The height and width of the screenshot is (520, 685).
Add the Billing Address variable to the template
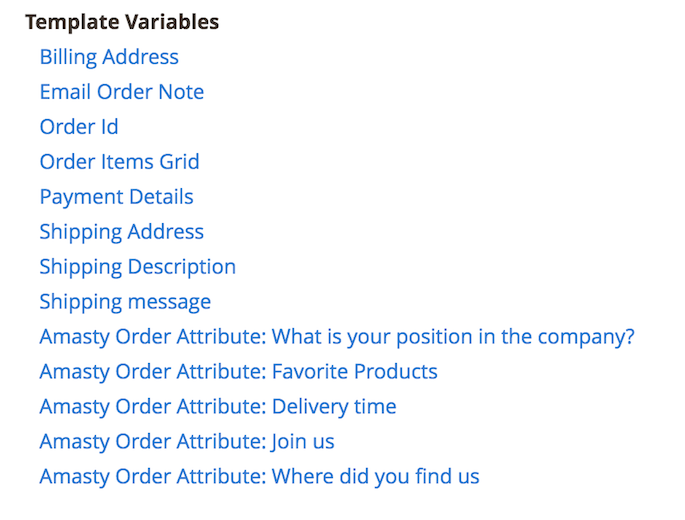(109, 57)
